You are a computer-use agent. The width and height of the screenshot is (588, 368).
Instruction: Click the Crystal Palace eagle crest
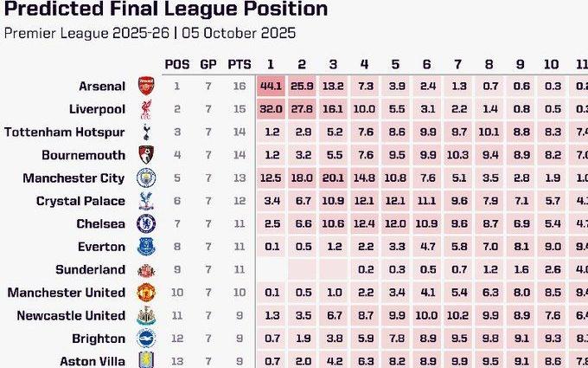(x=146, y=201)
